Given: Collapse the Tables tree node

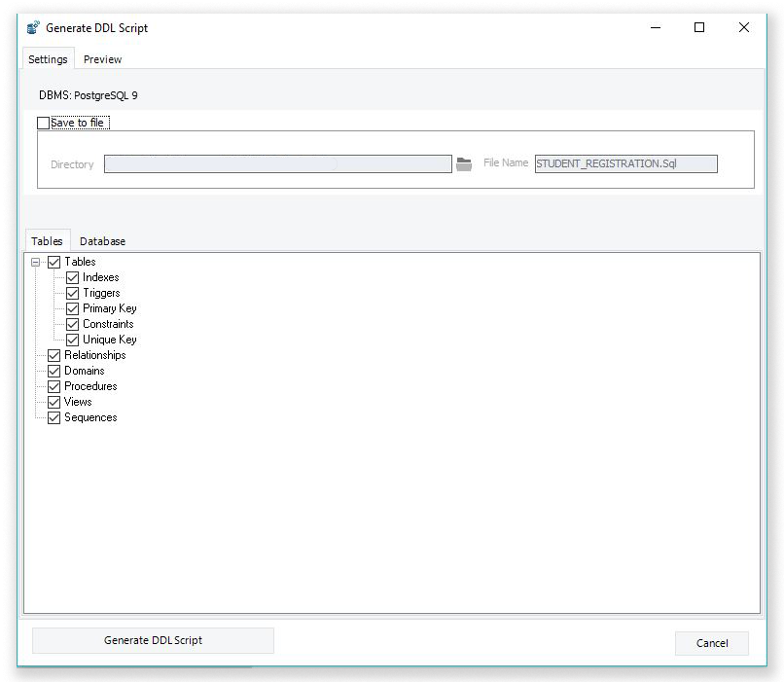Looking at the screenshot, I should [35, 262].
